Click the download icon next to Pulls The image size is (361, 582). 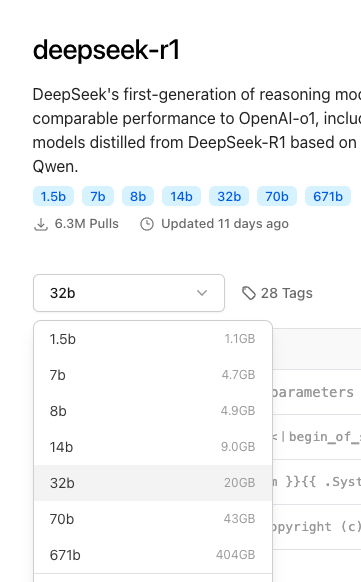point(41,224)
